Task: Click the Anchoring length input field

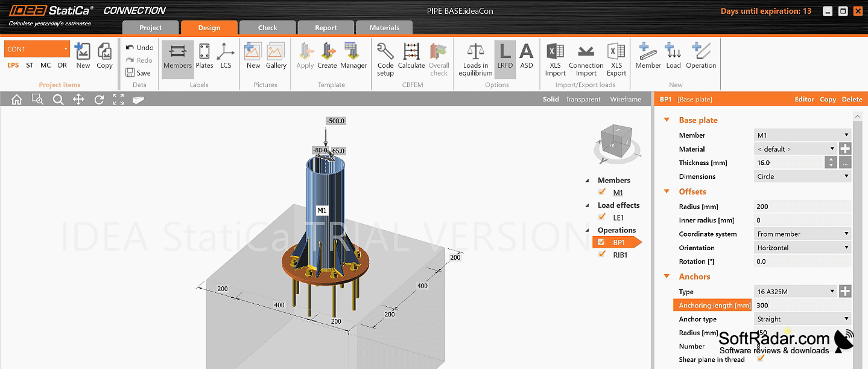Action: click(802, 306)
